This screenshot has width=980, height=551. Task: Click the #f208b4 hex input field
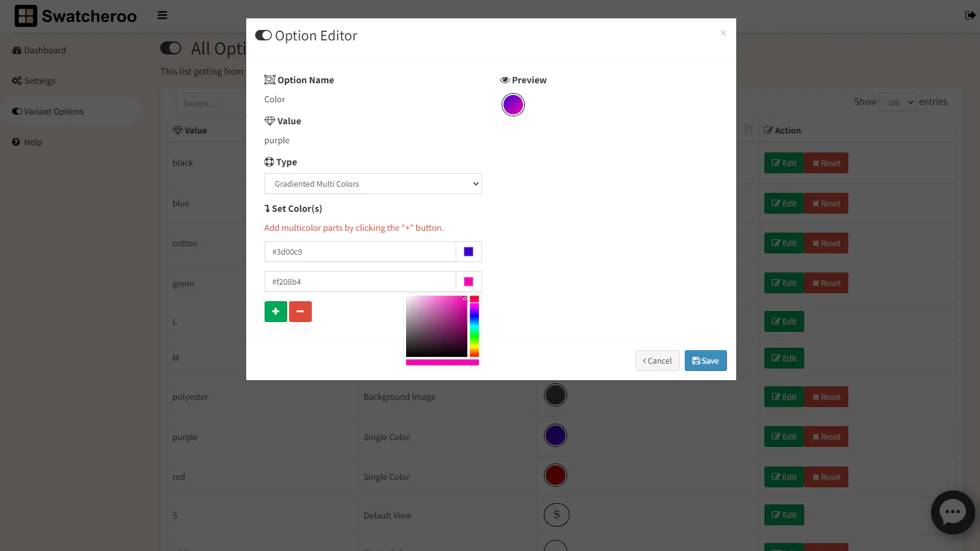pyautogui.click(x=360, y=282)
